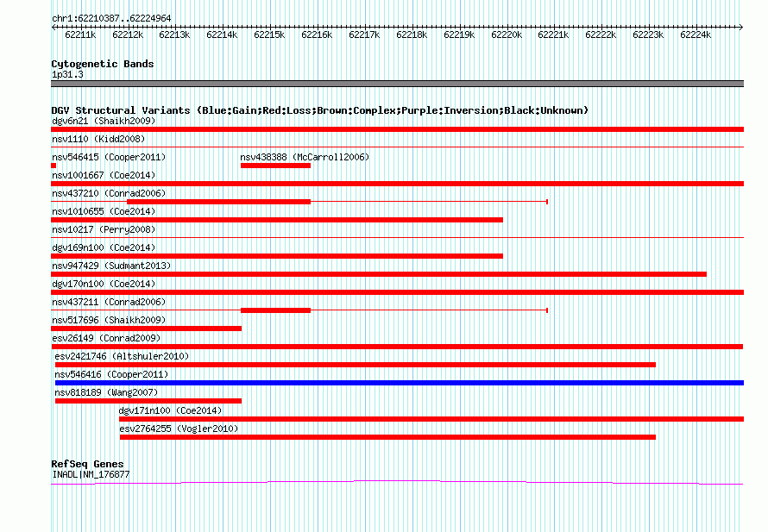This screenshot has width=768, height=532.
Task: Select the 62216k ruler mark
Action: 317,34
